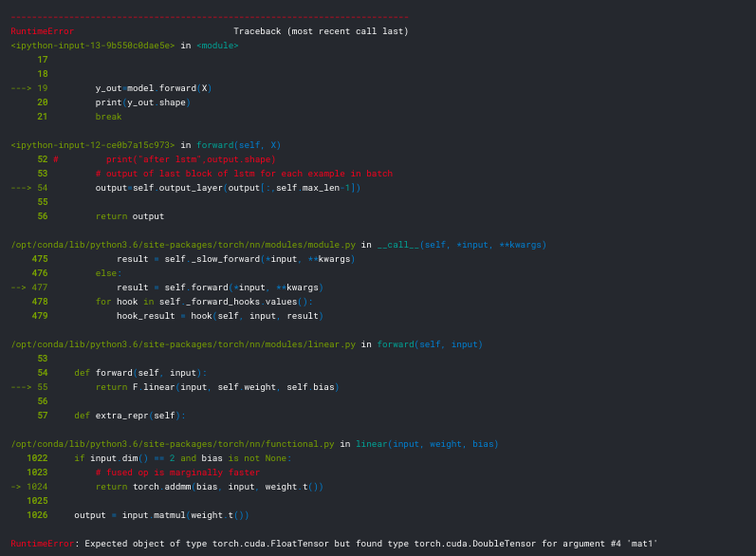Click the print(y_out.shape) line
This screenshot has height=556, width=756.
[x=142, y=102]
